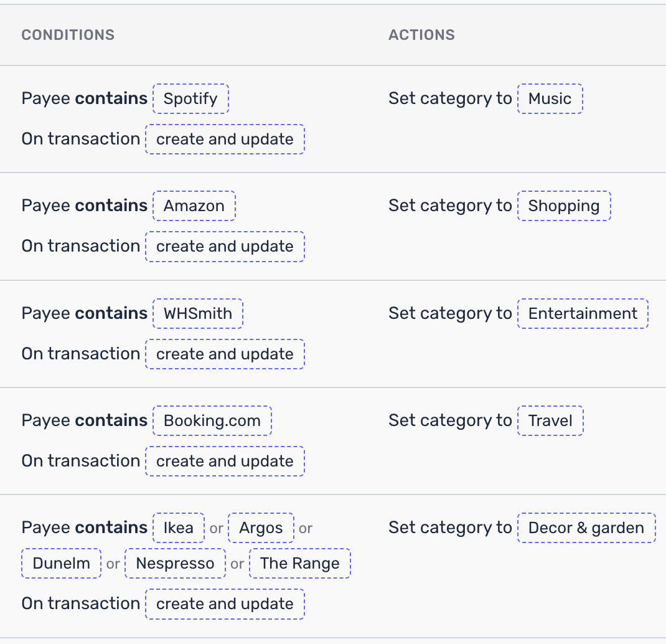Open the create and update selector for Booking.com rule
The image size is (666, 644).
click(x=225, y=461)
